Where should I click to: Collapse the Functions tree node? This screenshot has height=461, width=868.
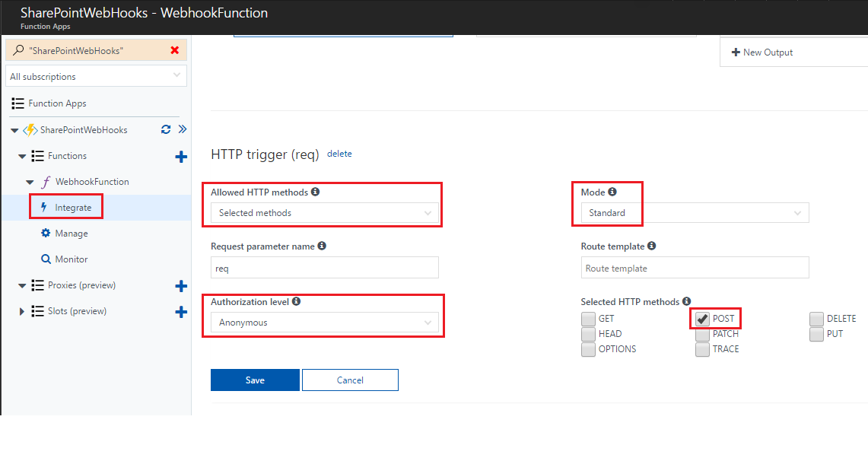22,157
